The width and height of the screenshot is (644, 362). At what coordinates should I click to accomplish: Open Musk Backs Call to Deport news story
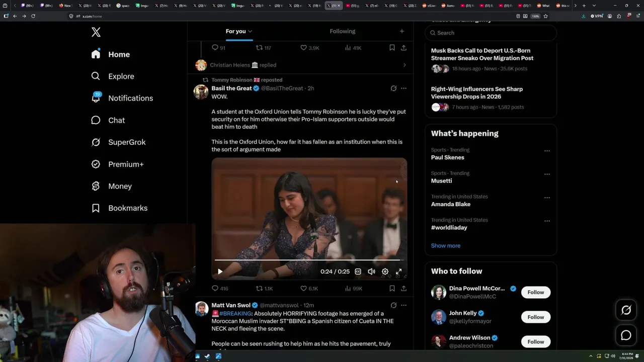click(482, 54)
